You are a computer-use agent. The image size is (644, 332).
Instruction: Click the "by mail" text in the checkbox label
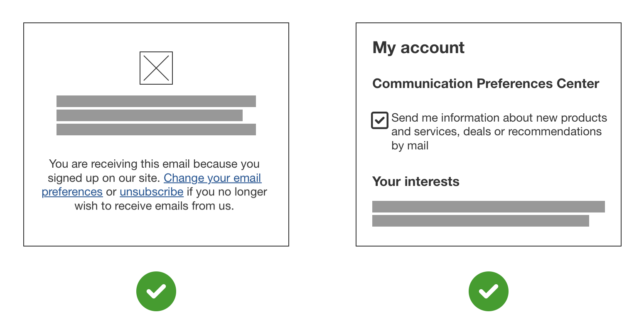(410, 146)
